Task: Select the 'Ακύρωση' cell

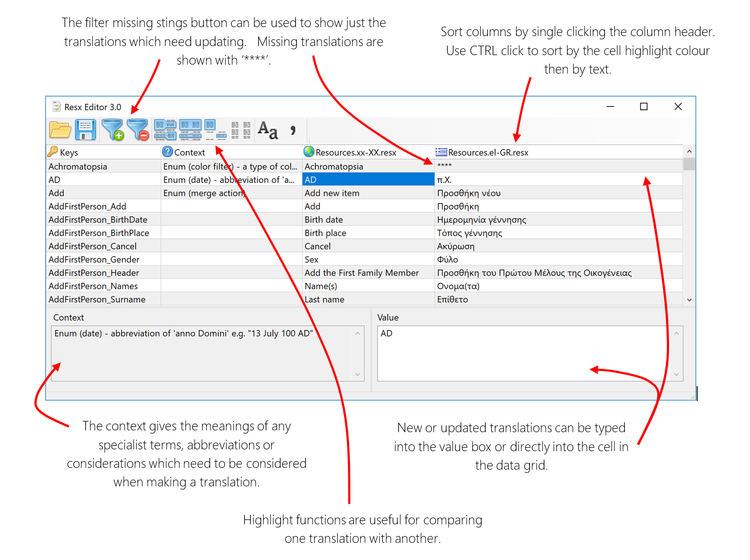Action: tap(558, 246)
